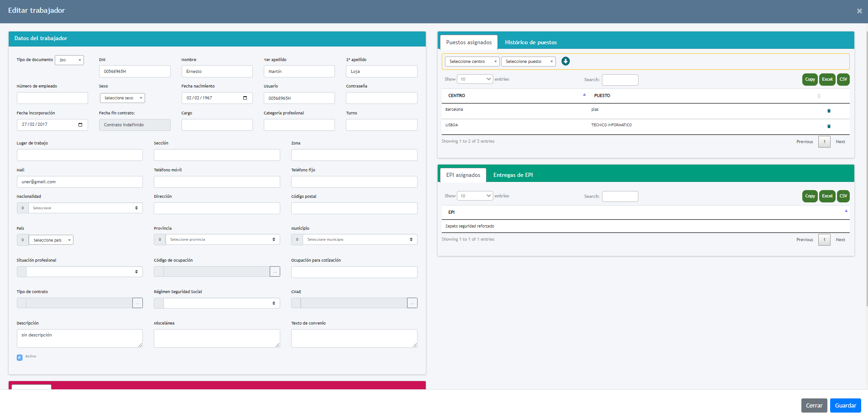Open Código de ocupación lookup button

pos(275,272)
